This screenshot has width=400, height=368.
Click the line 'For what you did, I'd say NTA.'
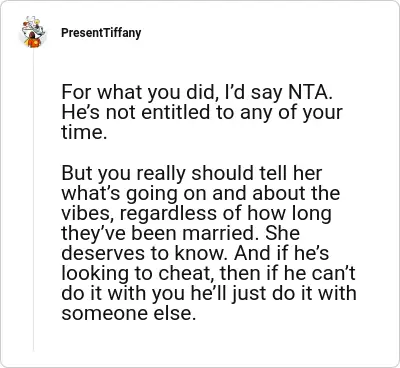197,92
